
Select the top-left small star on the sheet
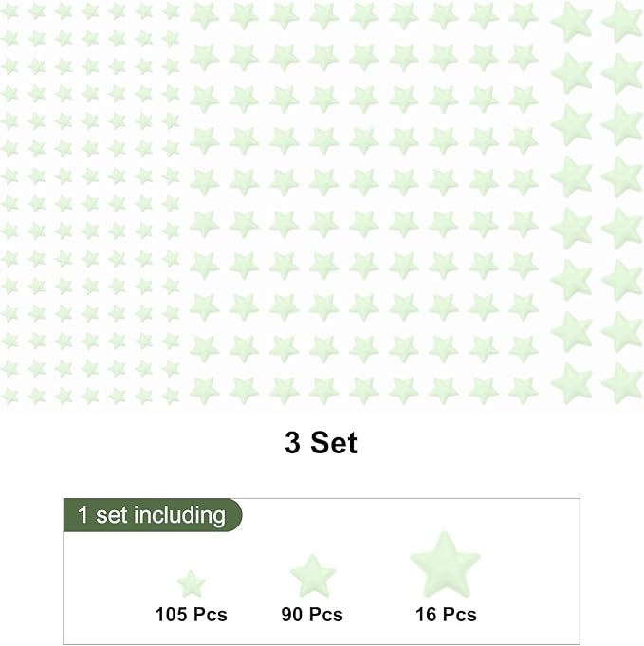9,10
